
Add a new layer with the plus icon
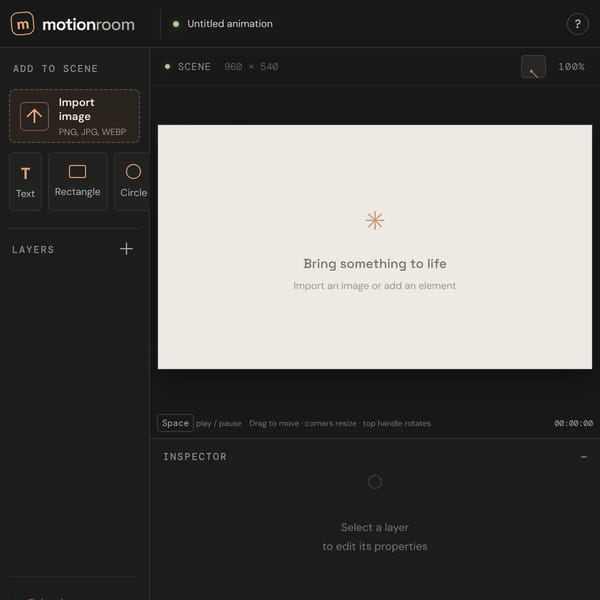pos(126,249)
